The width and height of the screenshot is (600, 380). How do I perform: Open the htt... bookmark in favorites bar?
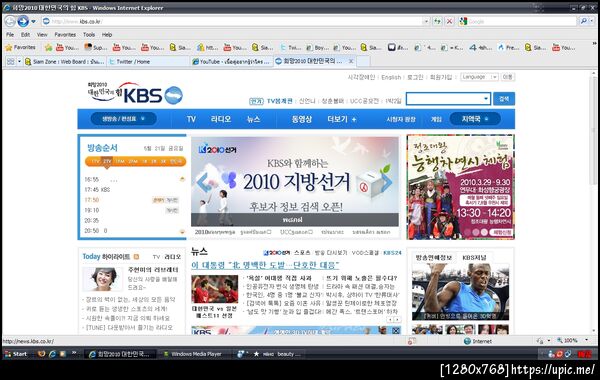tap(207, 47)
